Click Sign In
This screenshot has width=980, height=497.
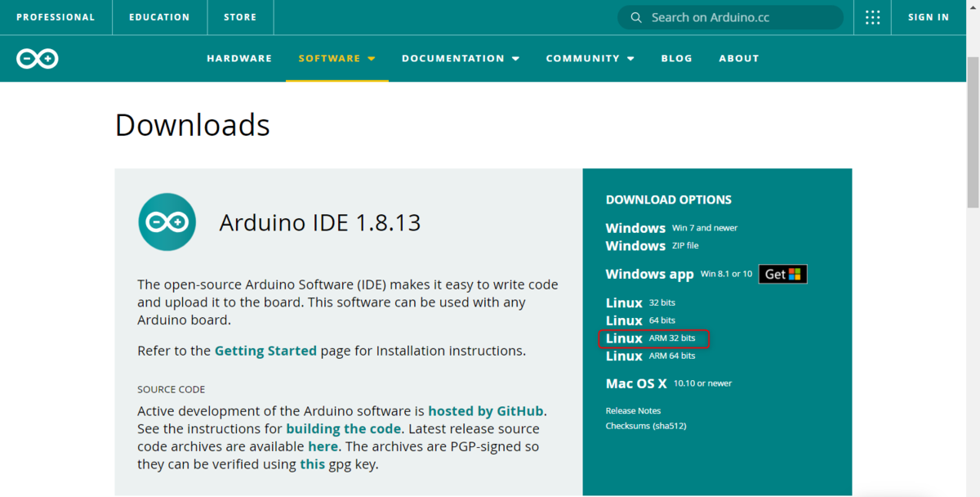coord(929,17)
